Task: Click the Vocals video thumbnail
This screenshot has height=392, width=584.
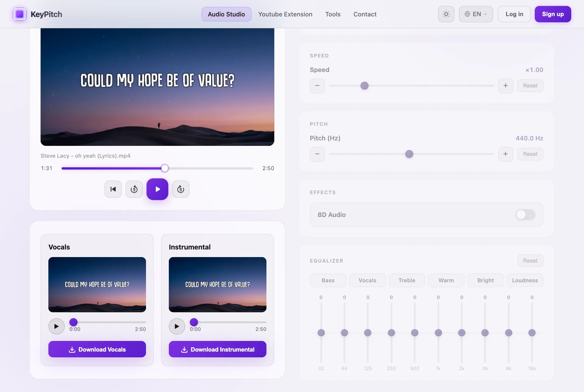Action: tap(97, 284)
